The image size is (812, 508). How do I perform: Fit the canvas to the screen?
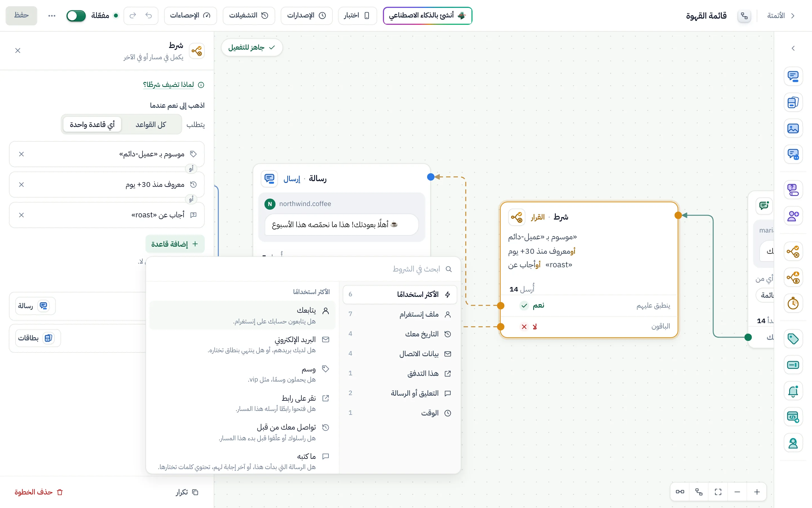point(718,492)
